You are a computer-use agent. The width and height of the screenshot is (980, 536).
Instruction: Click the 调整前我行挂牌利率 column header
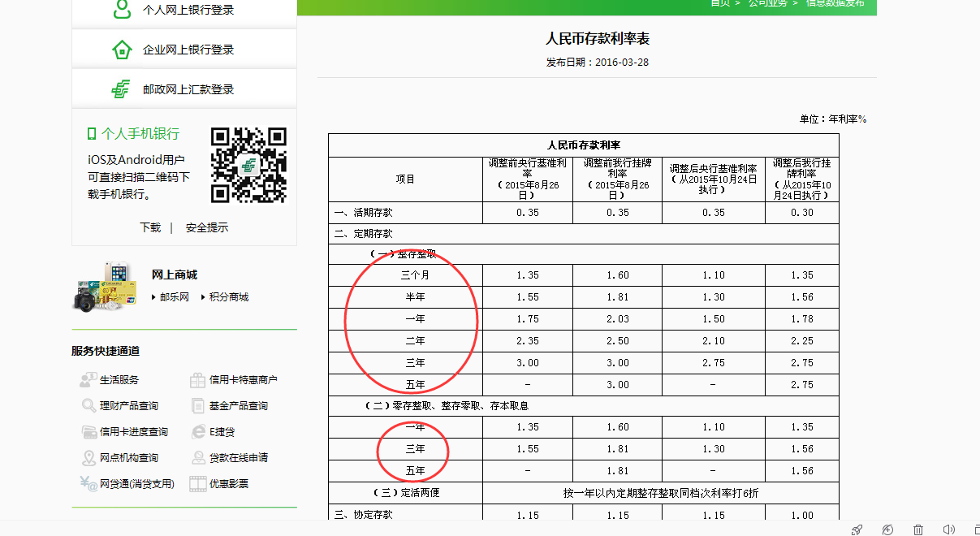pyautogui.click(x=617, y=179)
